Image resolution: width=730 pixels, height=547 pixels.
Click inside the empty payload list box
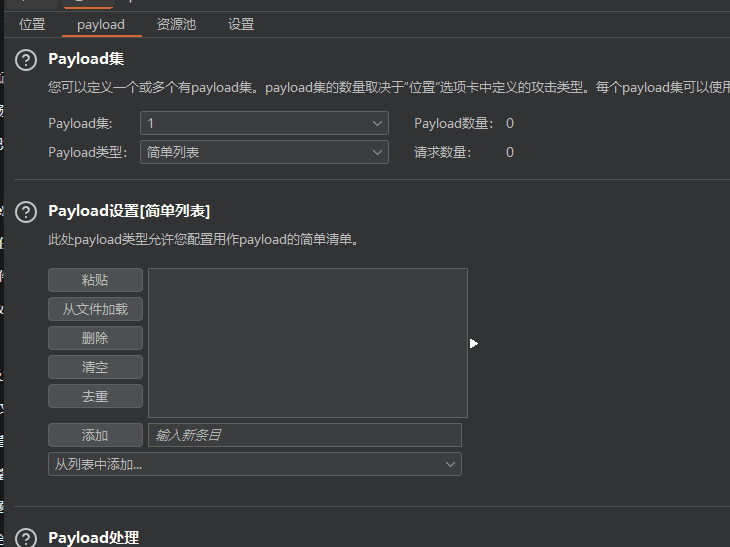tap(307, 342)
